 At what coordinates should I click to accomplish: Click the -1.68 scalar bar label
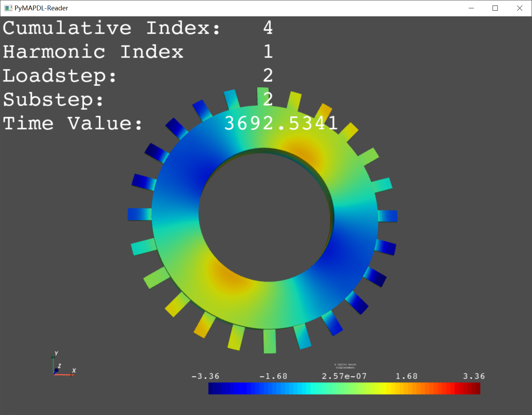coord(273,376)
